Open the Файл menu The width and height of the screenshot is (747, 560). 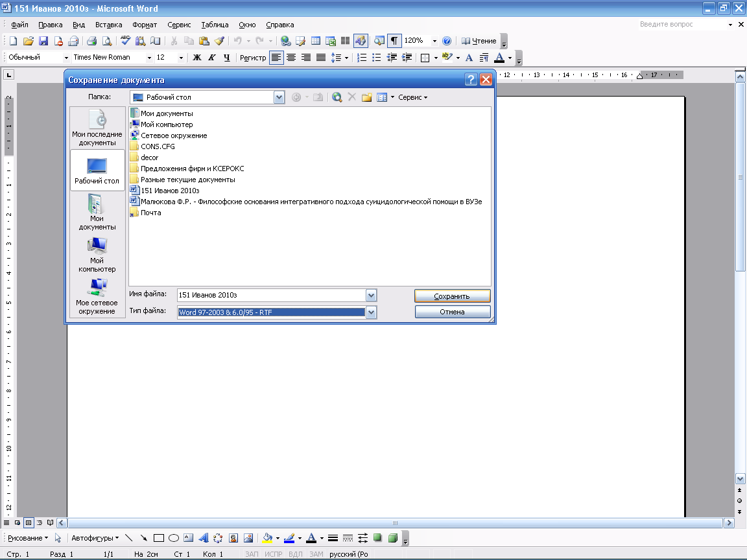[19, 25]
